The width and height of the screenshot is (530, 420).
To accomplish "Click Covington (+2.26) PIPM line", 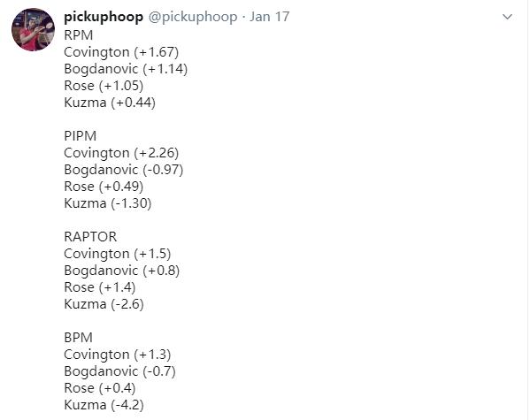I will coord(121,153).
